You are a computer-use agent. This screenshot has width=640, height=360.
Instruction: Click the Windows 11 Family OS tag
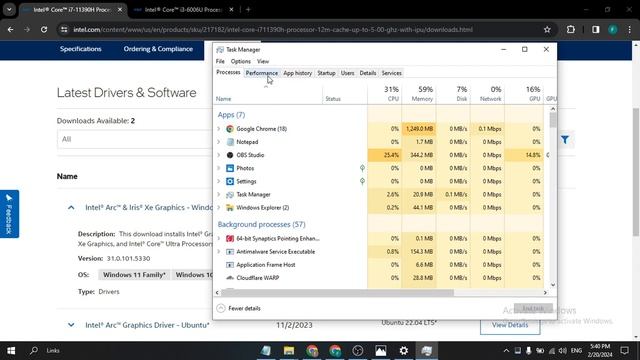pos(134,275)
